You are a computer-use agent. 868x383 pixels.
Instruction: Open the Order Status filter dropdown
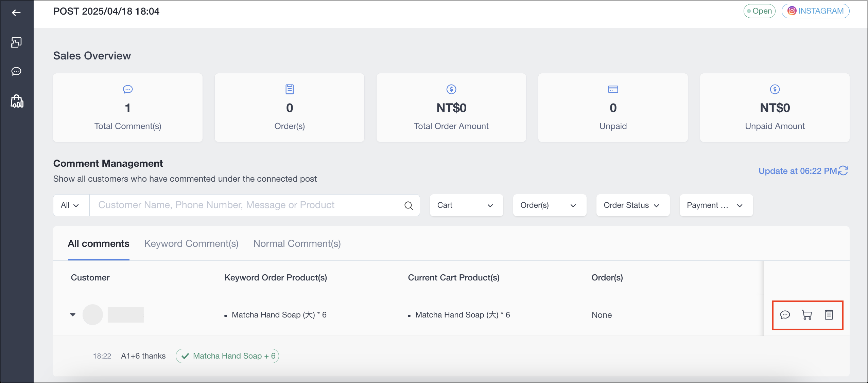click(633, 205)
